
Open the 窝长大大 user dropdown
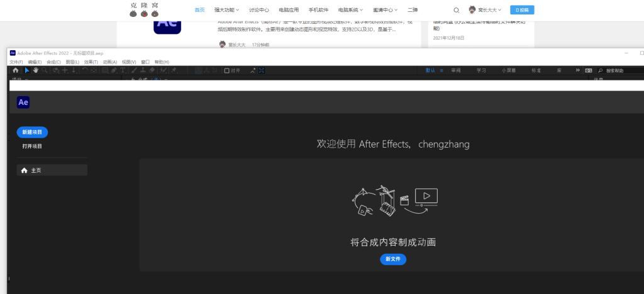[489, 10]
